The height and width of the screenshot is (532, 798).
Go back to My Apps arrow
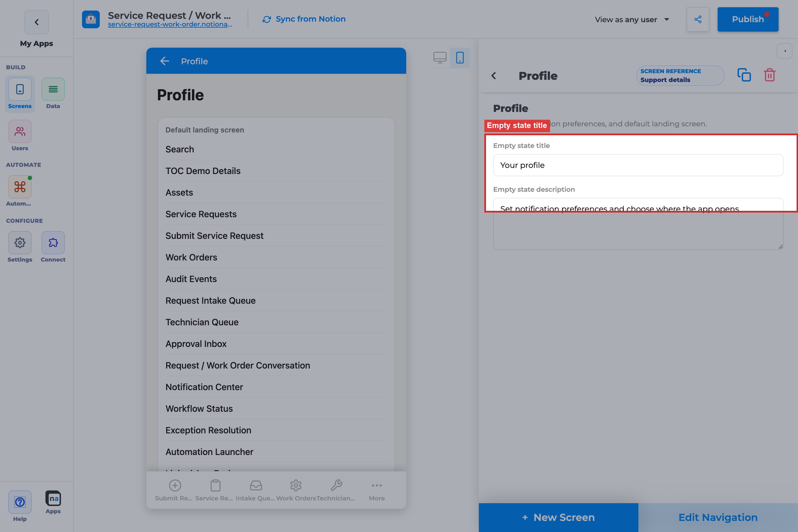(36, 22)
